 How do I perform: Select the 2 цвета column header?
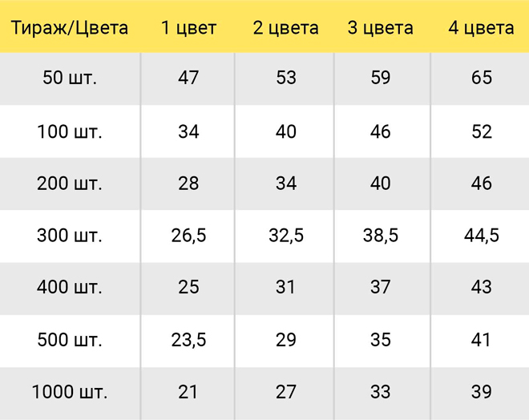285,28
